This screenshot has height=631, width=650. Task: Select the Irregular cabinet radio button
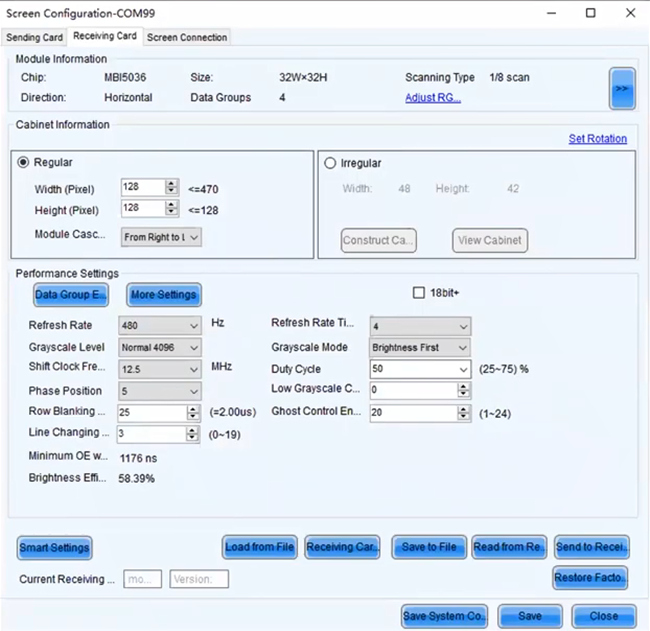click(330, 163)
